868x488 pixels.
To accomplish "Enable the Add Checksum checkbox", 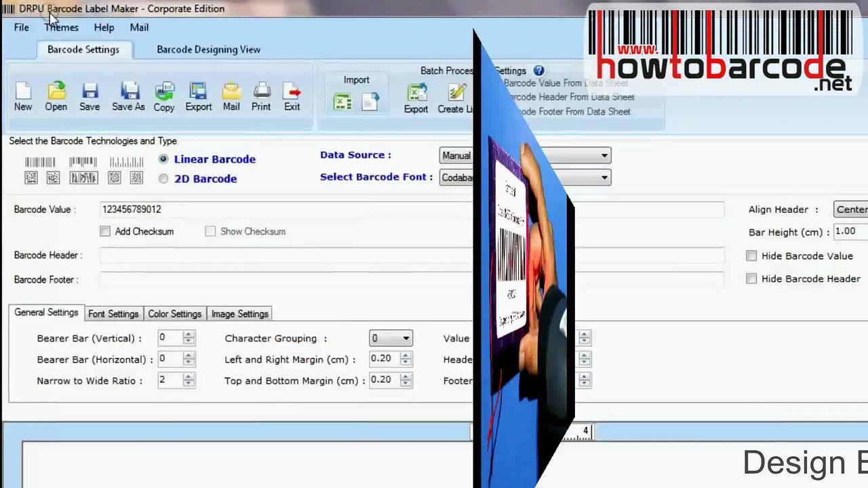I will (x=105, y=231).
